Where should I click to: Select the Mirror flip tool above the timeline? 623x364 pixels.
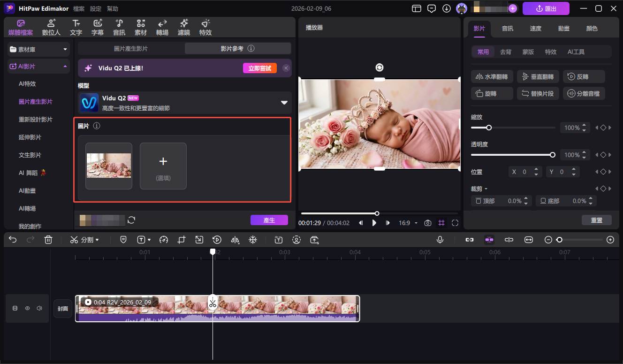coord(235,240)
